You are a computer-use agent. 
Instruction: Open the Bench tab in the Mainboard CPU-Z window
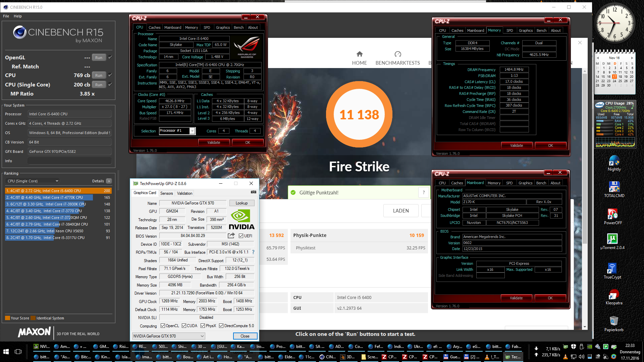pyautogui.click(x=541, y=183)
